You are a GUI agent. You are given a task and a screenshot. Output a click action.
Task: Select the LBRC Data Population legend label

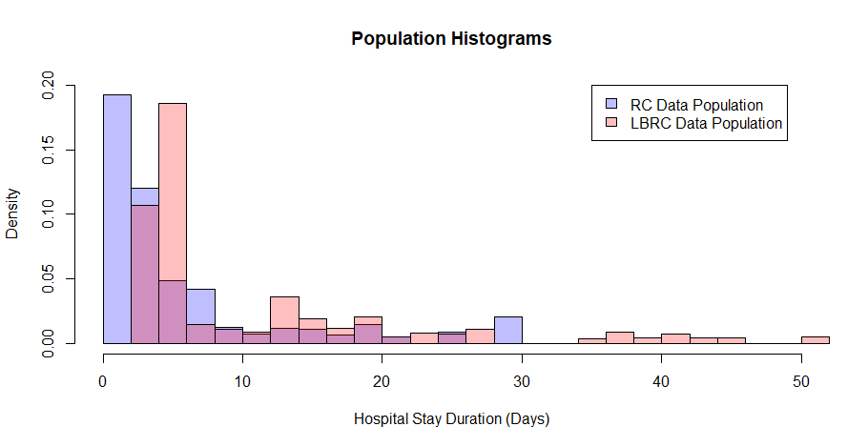[706, 124]
